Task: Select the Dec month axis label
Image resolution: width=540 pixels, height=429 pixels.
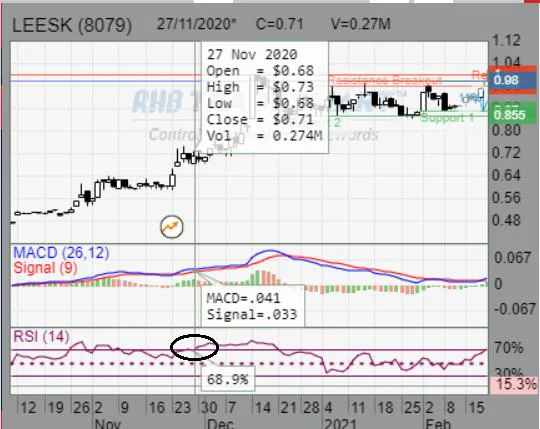Action: [220, 423]
